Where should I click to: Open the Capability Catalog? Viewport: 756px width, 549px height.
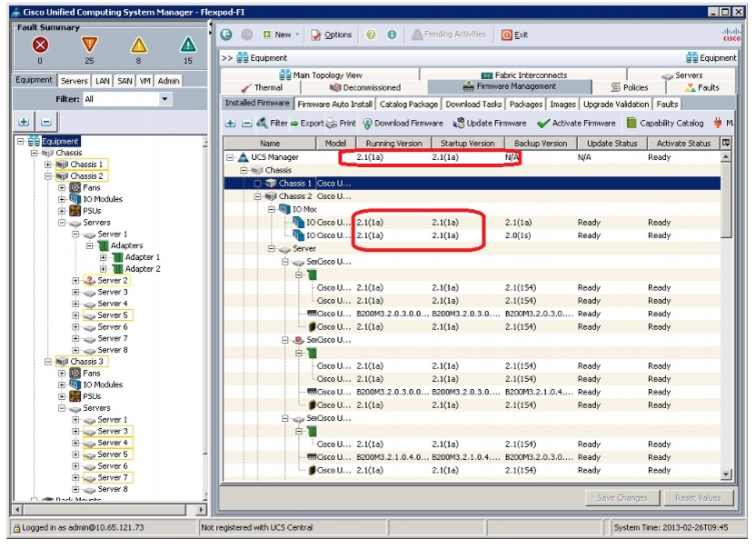tap(665, 124)
